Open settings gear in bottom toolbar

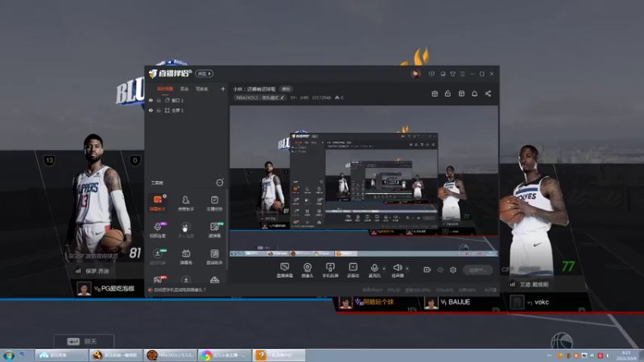pos(453,269)
